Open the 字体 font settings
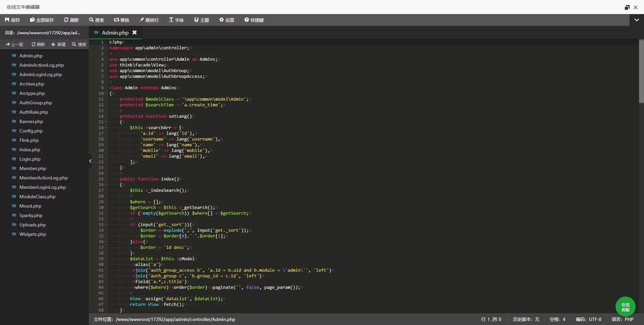This screenshot has width=644, height=325. tap(176, 20)
